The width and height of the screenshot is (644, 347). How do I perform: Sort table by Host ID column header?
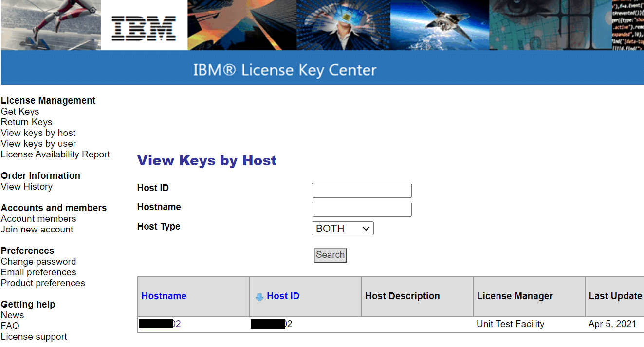(x=283, y=296)
